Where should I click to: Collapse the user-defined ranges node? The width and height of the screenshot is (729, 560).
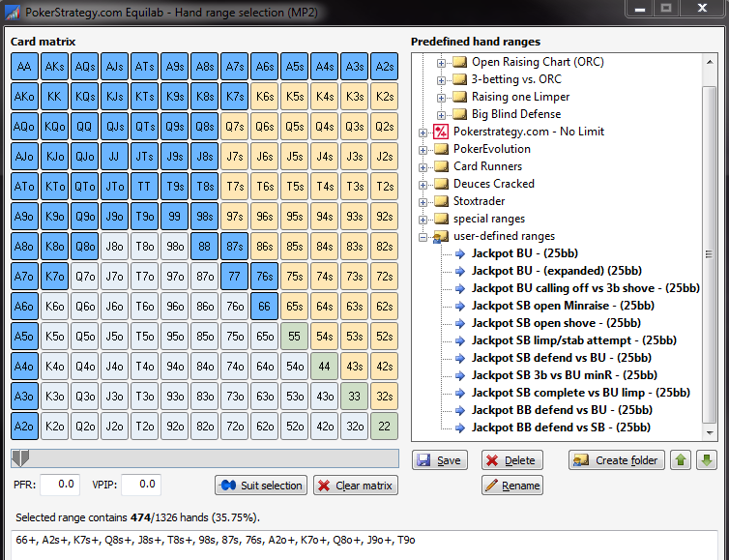423,237
